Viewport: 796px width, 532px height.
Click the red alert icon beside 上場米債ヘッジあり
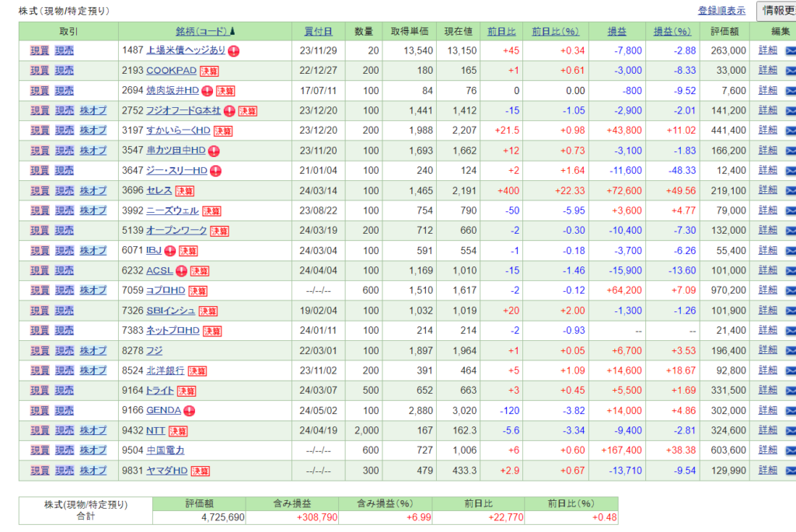[233, 50]
